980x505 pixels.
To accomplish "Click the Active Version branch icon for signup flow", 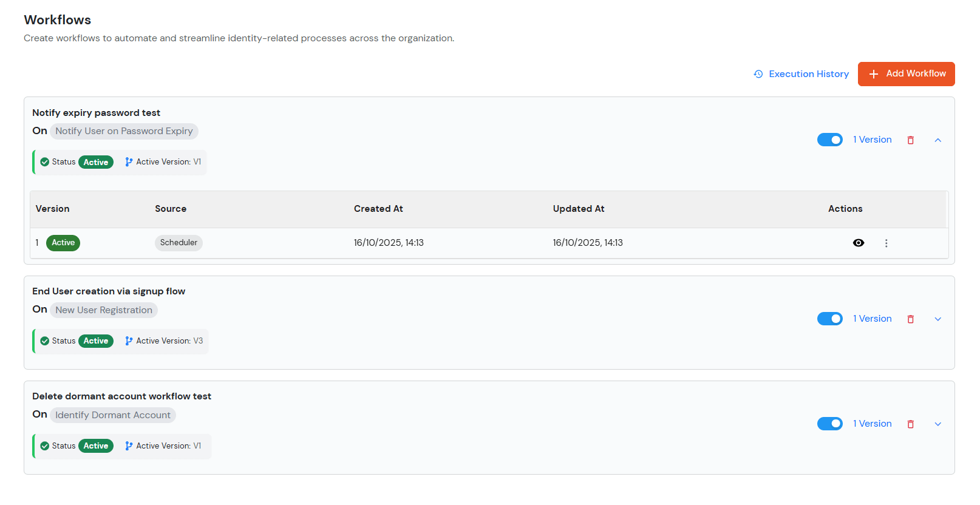I will pos(129,341).
